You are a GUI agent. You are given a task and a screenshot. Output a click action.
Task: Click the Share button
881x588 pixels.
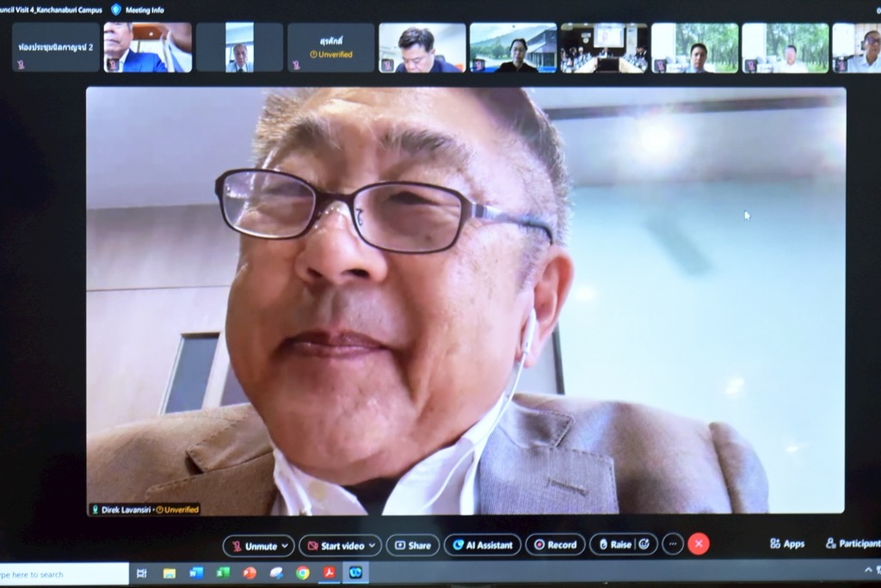point(412,545)
